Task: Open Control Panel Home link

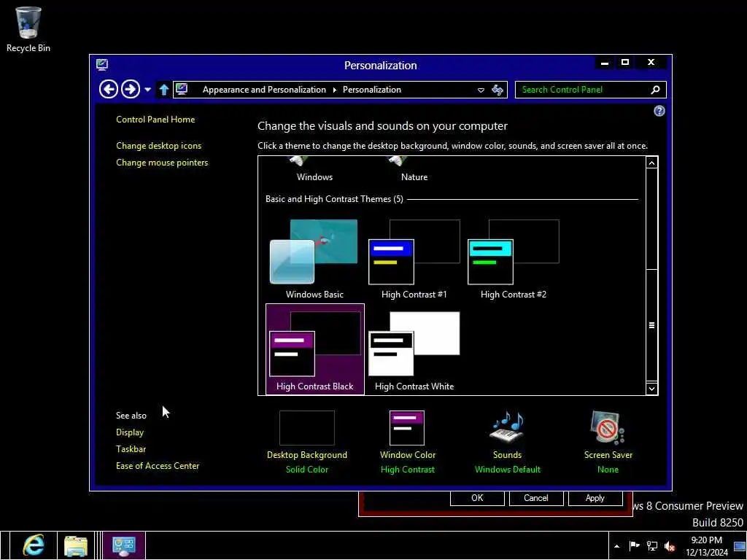Action: [155, 120]
